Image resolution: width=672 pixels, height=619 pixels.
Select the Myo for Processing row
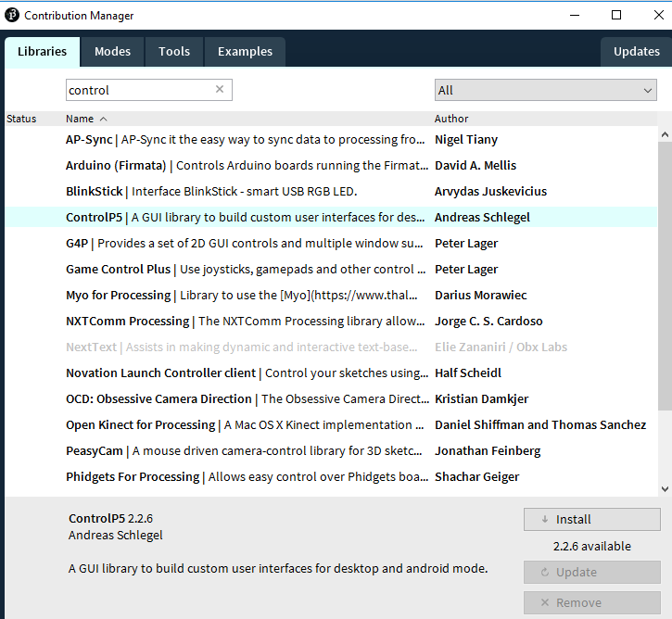pos(331,296)
